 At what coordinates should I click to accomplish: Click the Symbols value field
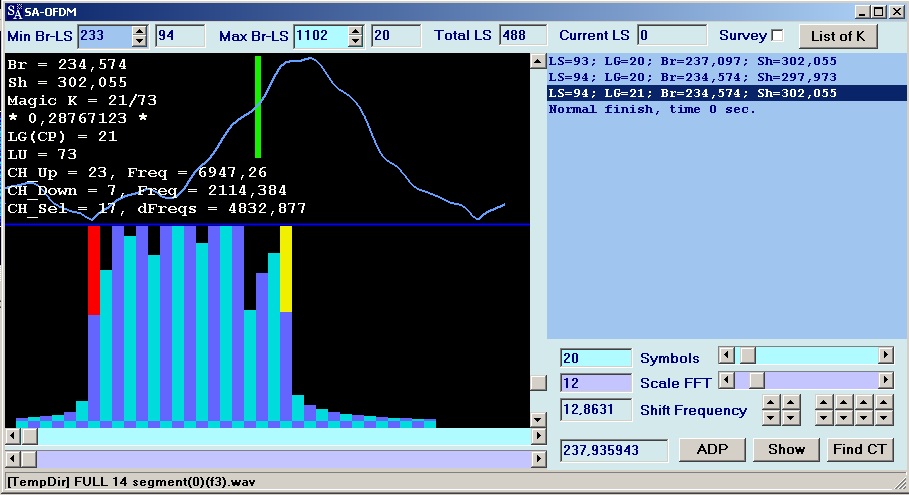[596, 358]
